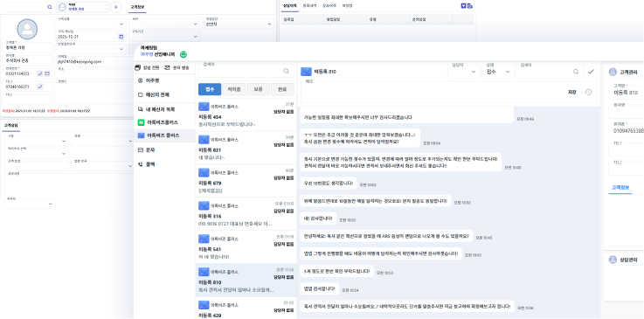Click the customer profile avatar placeholder
The height and width of the screenshot is (319, 644).
point(27,29)
